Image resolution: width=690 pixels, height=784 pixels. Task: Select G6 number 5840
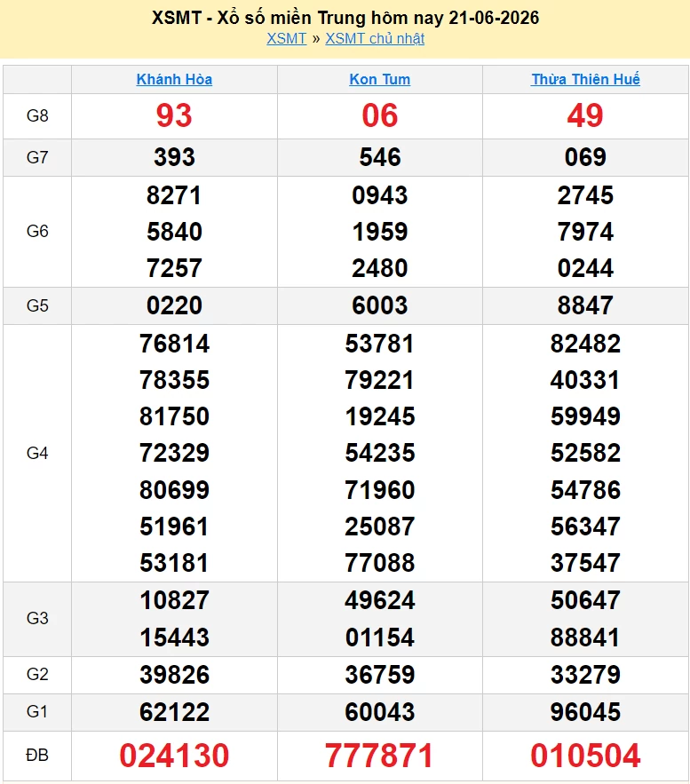click(175, 232)
